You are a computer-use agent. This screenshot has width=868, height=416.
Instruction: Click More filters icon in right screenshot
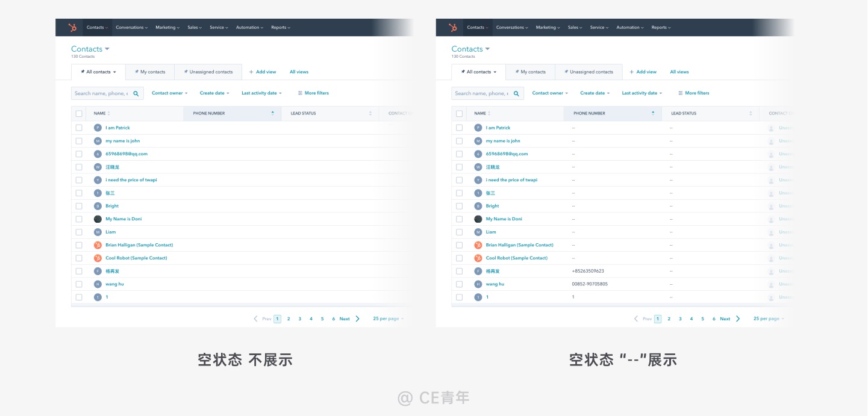click(681, 93)
